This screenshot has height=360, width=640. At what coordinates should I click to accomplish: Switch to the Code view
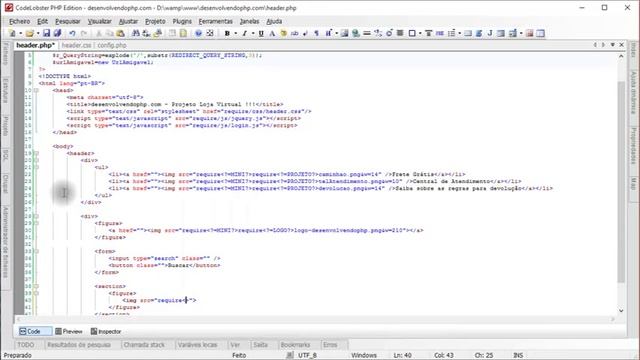click(35, 331)
